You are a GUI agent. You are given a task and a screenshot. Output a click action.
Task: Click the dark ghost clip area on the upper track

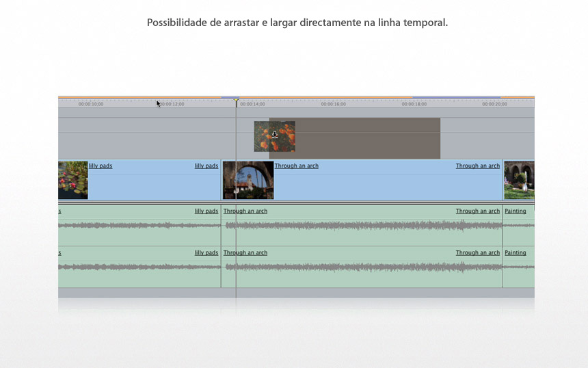[x=369, y=137]
